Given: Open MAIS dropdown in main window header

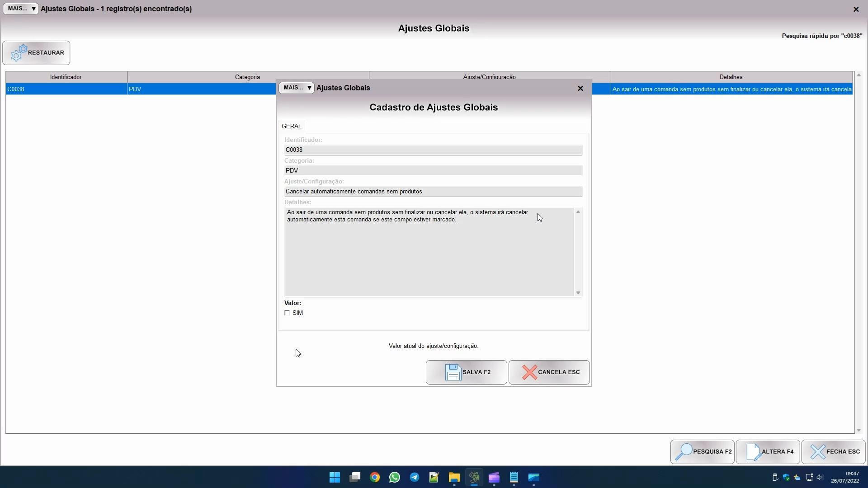Looking at the screenshot, I should 21,9.
